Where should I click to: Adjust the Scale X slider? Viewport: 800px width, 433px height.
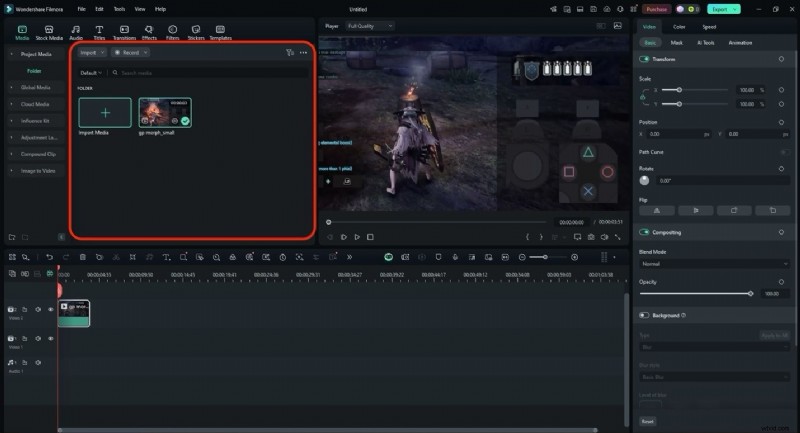695,90
